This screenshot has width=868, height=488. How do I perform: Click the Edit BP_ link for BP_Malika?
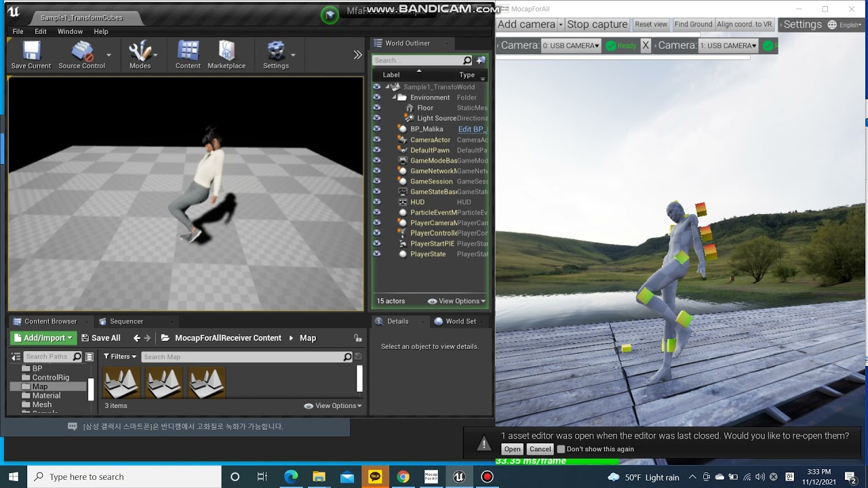coord(473,129)
